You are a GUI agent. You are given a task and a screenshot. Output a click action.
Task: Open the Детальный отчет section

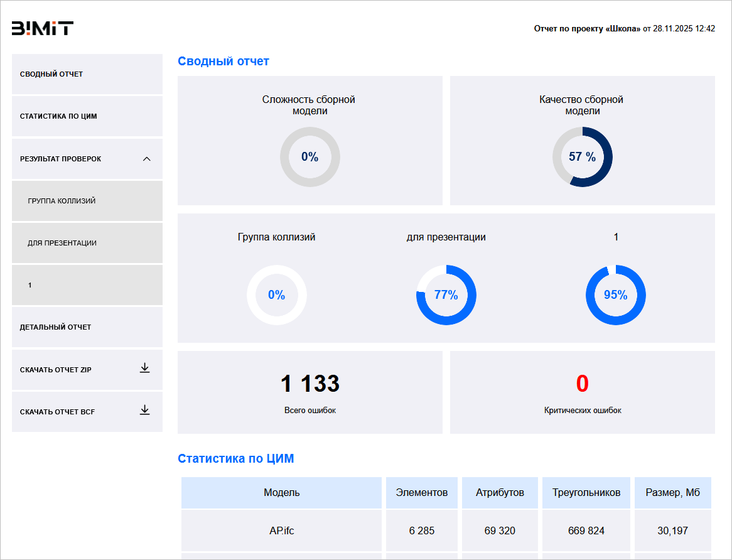[55, 327]
